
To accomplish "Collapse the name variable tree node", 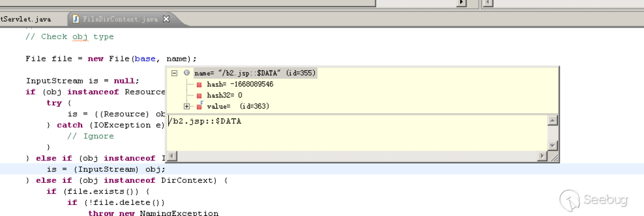I will click(175, 73).
